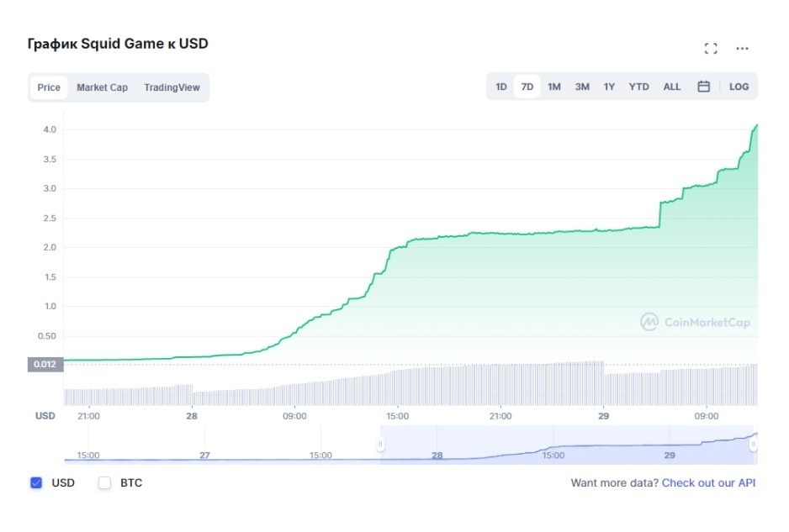Open the fullscreen chart icon
The image size is (789, 532).
coord(711,48)
